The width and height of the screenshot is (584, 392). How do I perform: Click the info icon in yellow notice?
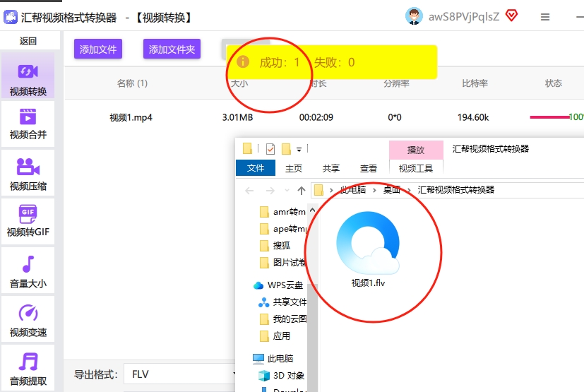pos(243,61)
